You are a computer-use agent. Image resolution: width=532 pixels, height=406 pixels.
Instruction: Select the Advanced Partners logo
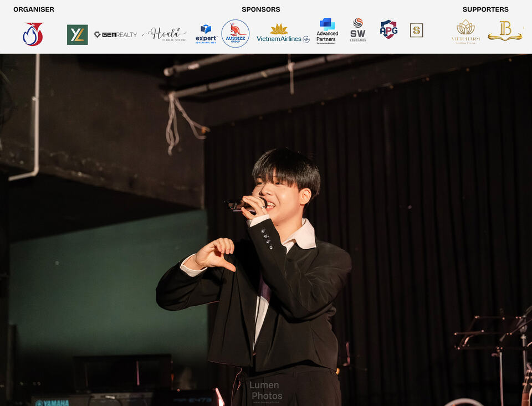pos(327,31)
